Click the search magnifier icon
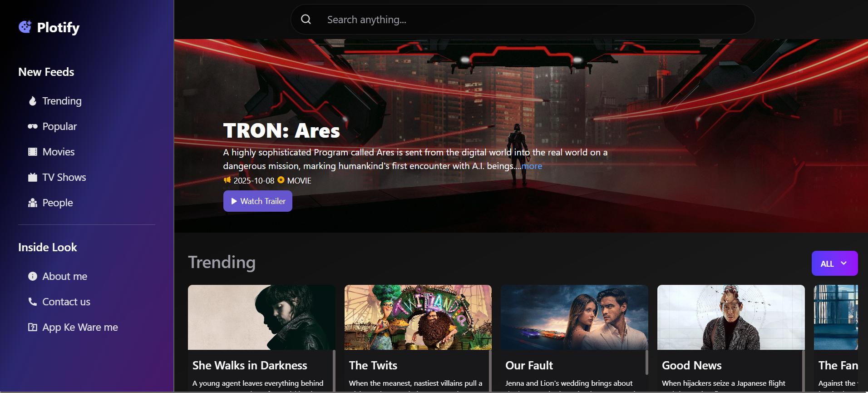This screenshot has width=868, height=393. click(306, 20)
